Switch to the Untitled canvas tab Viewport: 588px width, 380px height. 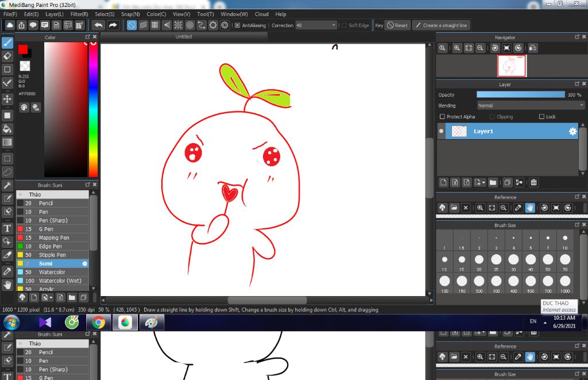tap(184, 37)
